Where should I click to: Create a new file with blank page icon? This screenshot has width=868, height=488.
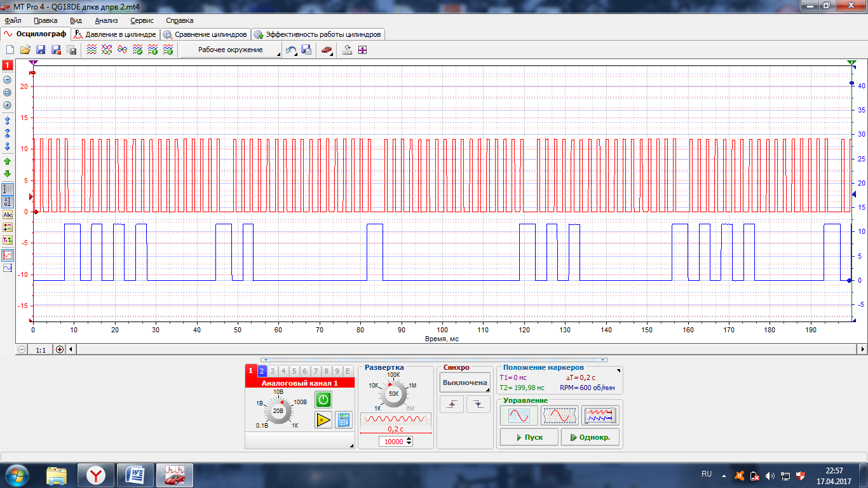point(10,50)
